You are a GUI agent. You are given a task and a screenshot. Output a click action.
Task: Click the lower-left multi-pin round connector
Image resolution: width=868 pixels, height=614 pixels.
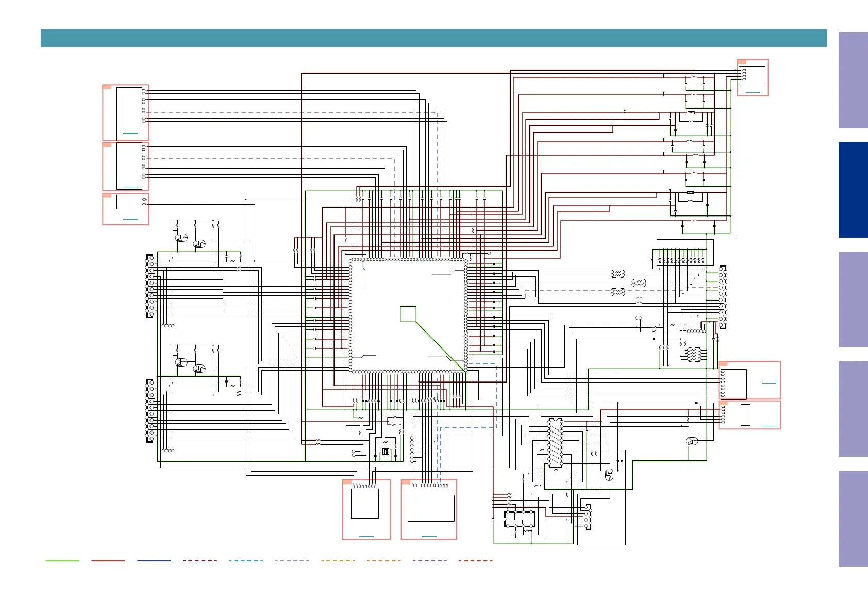[151, 411]
